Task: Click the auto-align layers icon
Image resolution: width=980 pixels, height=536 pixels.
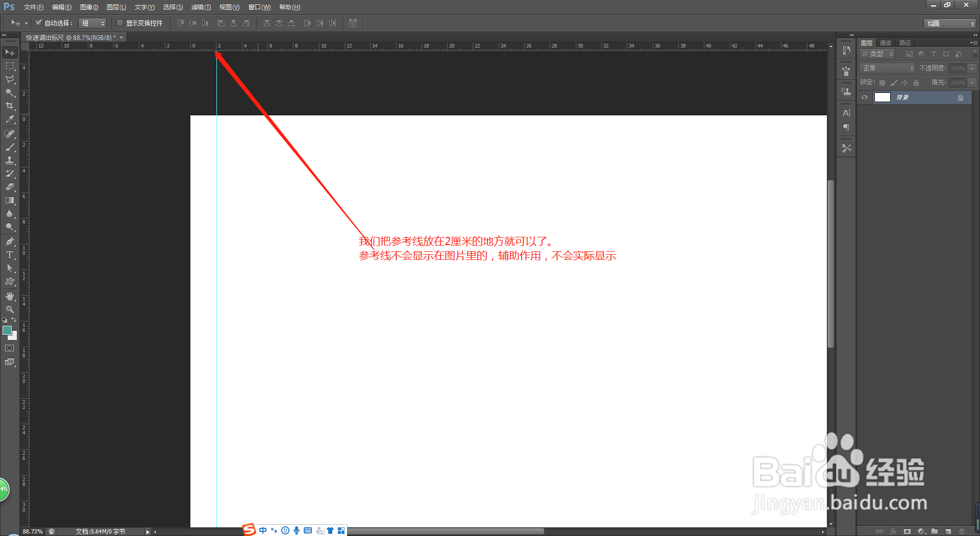Action: point(353,23)
